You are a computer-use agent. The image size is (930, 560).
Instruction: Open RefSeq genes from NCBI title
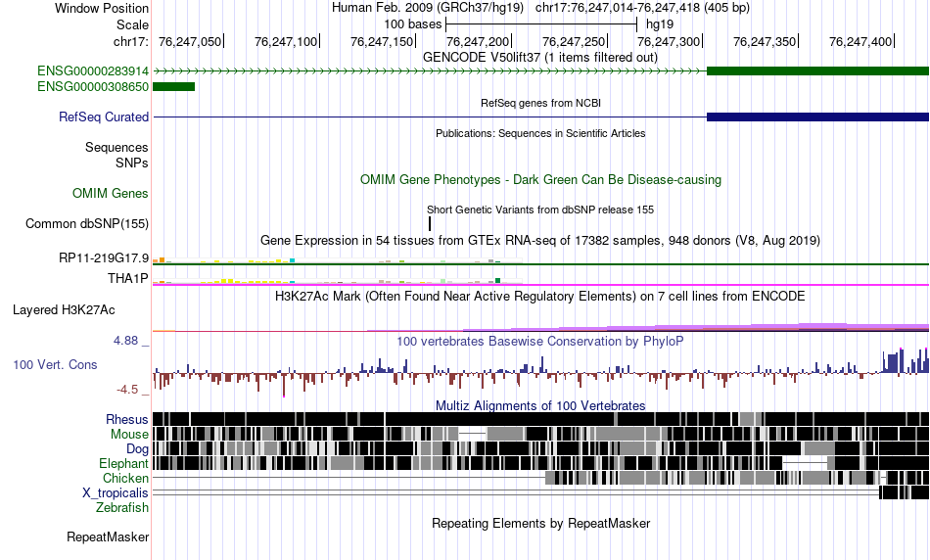click(x=540, y=103)
